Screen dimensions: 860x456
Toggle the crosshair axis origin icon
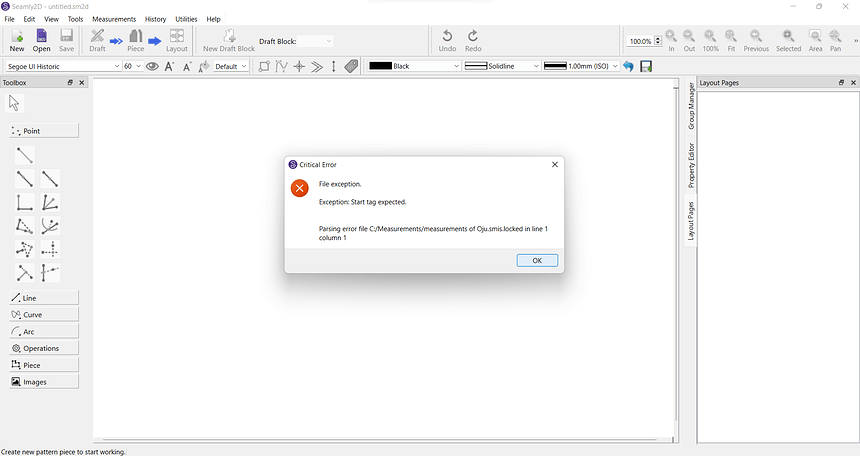(299, 66)
